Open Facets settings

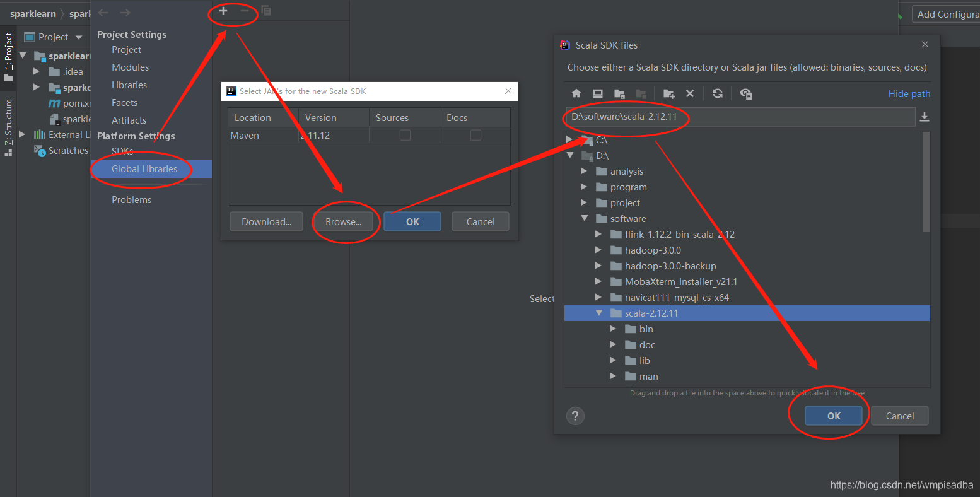click(124, 103)
